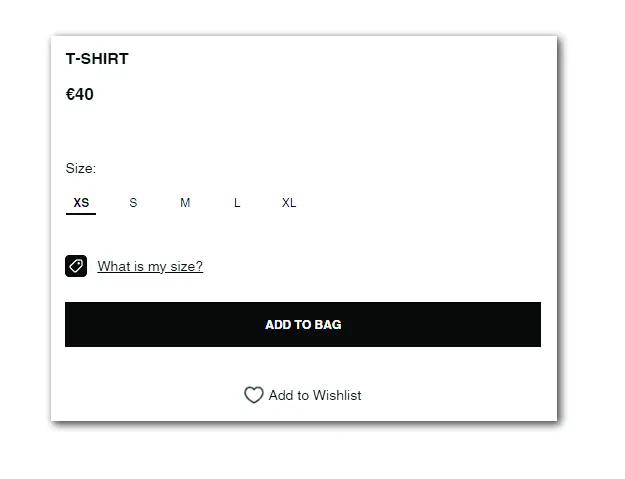Add the T-shirt to the shopping bag
This screenshot has height=479, width=625.
(x=303, y=325)
